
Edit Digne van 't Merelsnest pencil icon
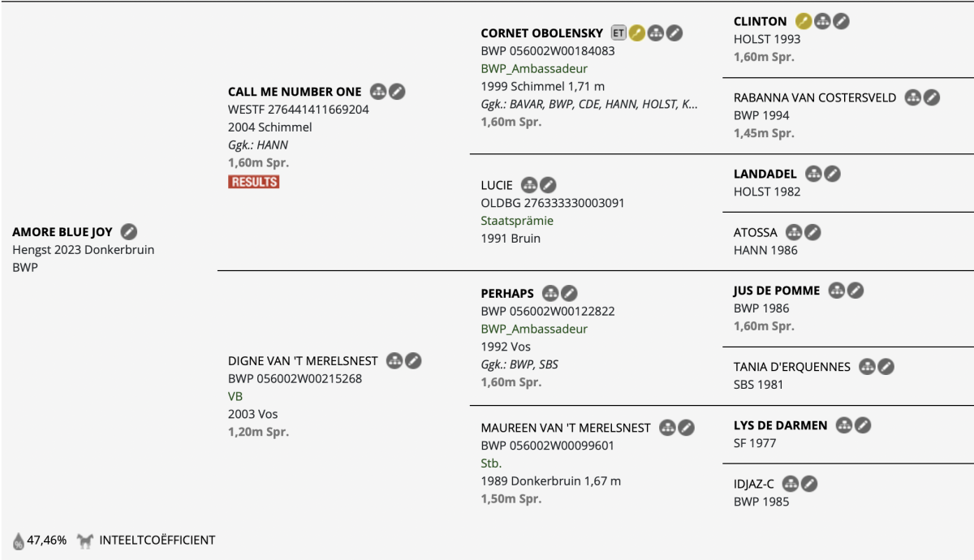click(x=413, y=360)
